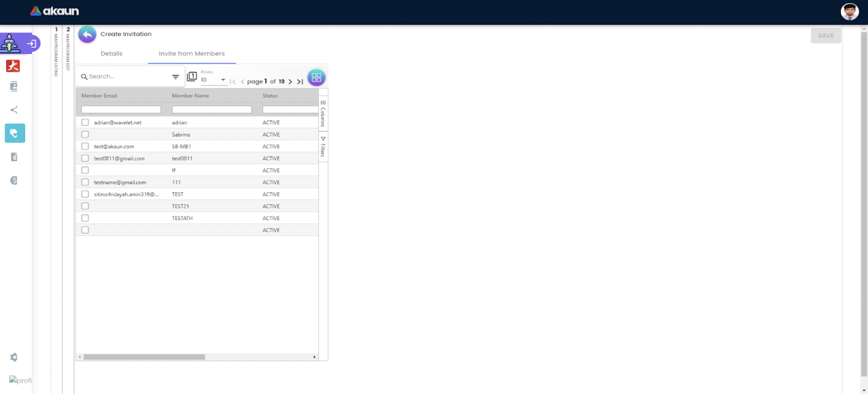The height and width of the screenshot is (402, 868).
Task: Select checkbox for test@akaun.com
Action: tap(85, 146)
